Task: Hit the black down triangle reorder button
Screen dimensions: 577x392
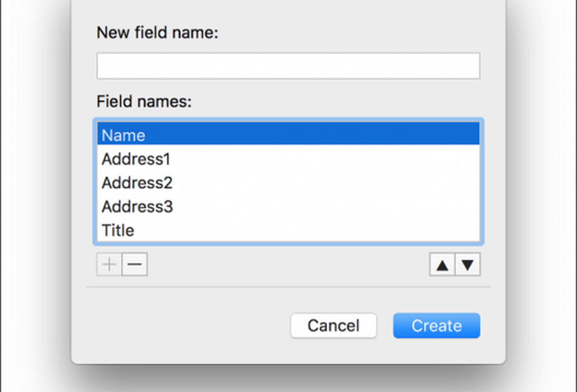Action: [468, 265]
